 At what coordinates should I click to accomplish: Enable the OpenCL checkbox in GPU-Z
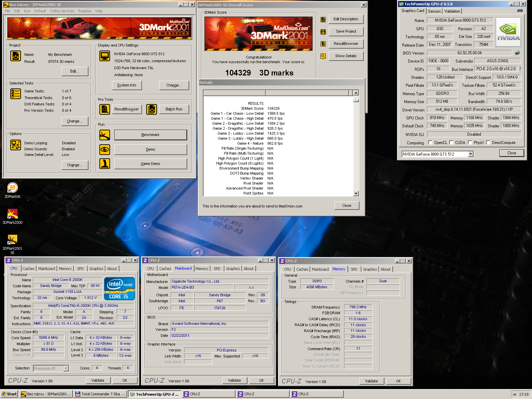(431, 143)
